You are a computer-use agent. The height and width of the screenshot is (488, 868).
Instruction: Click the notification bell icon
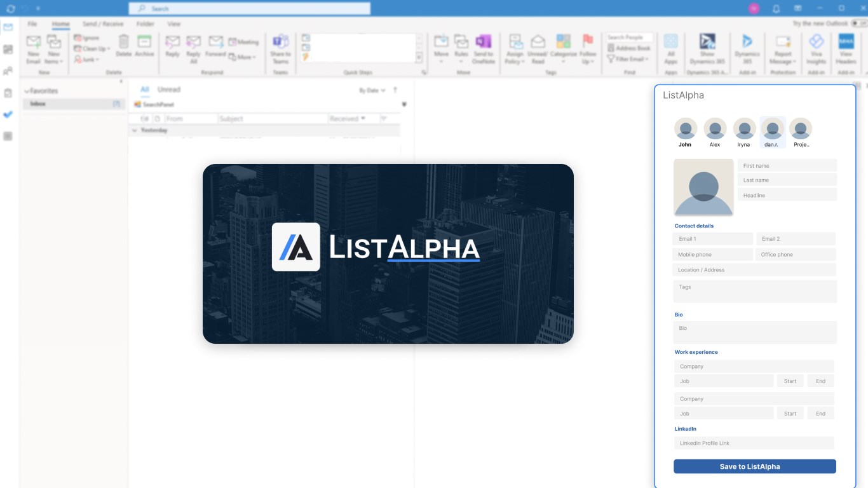(x=776, y=8)
